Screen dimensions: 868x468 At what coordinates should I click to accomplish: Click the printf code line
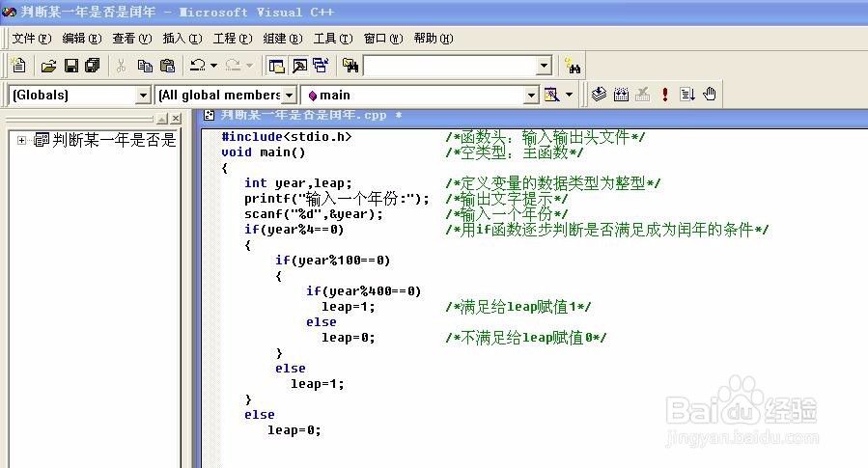pyautogui.click(x=337, y=199)
